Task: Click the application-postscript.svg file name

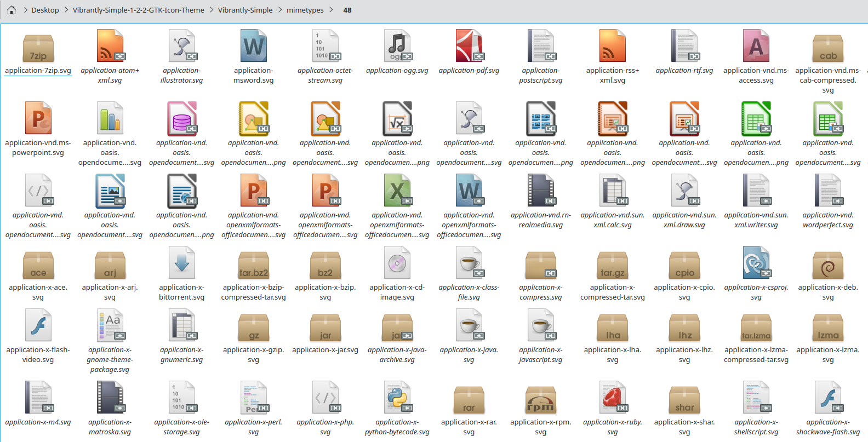Action: (541, 76)
